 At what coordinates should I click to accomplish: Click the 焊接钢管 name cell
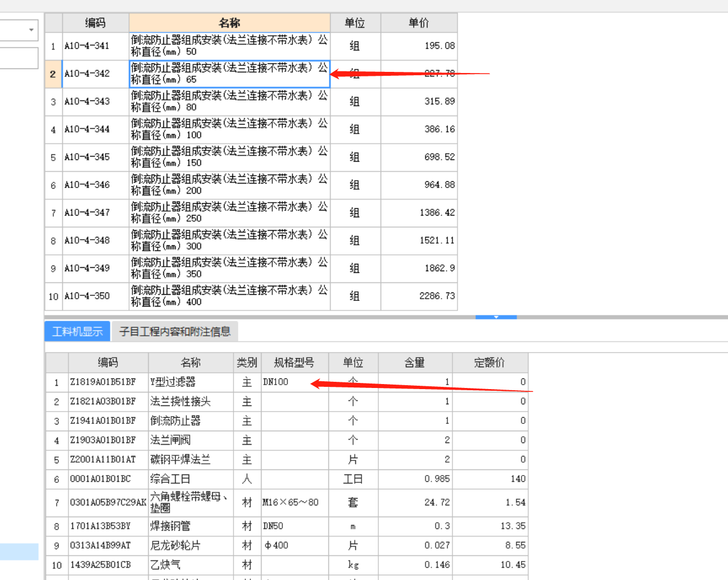pos(191,526)
